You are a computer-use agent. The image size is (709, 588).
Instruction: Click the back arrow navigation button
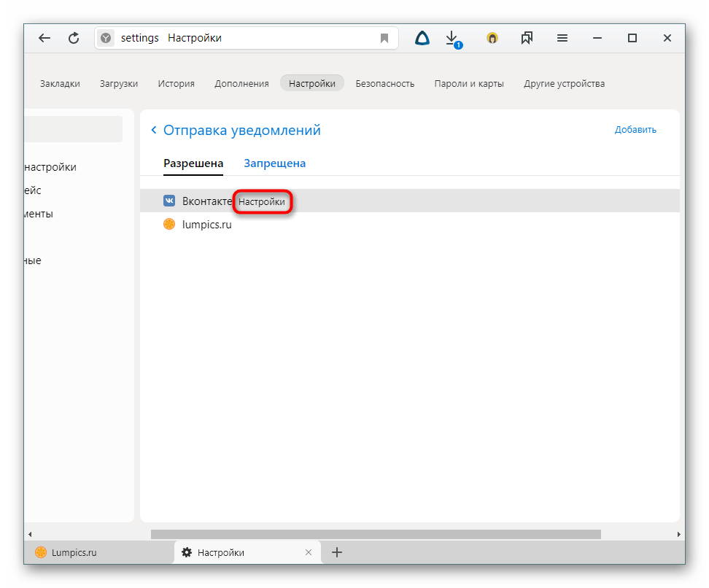coord(45,39)
